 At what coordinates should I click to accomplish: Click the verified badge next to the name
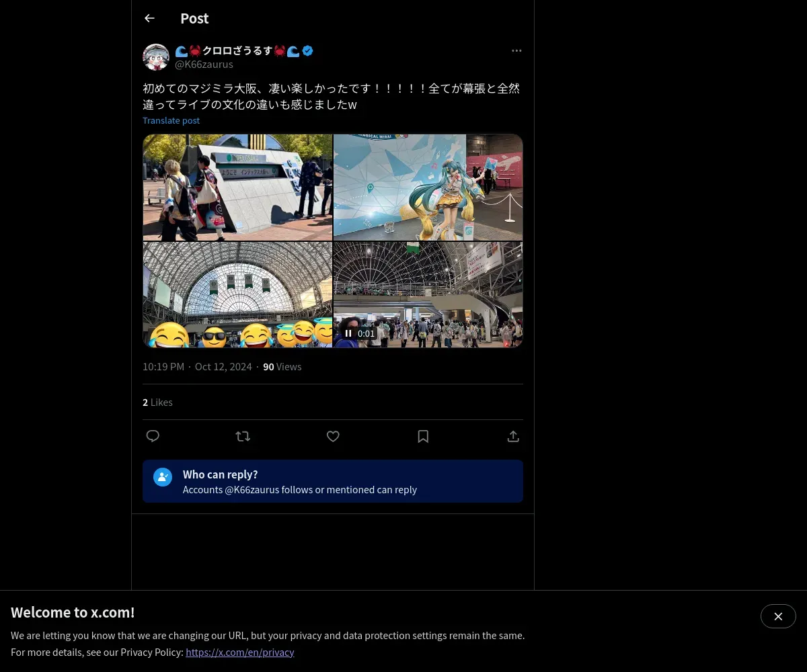307,50
